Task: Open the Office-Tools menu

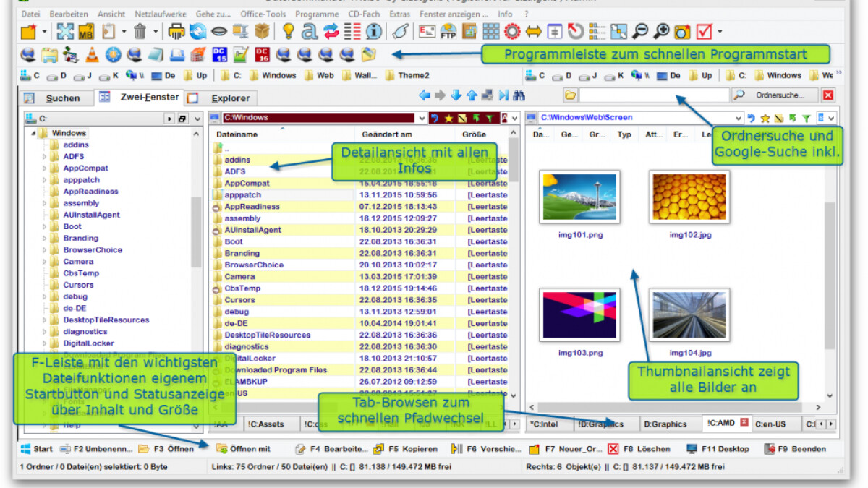Action: 263,14
